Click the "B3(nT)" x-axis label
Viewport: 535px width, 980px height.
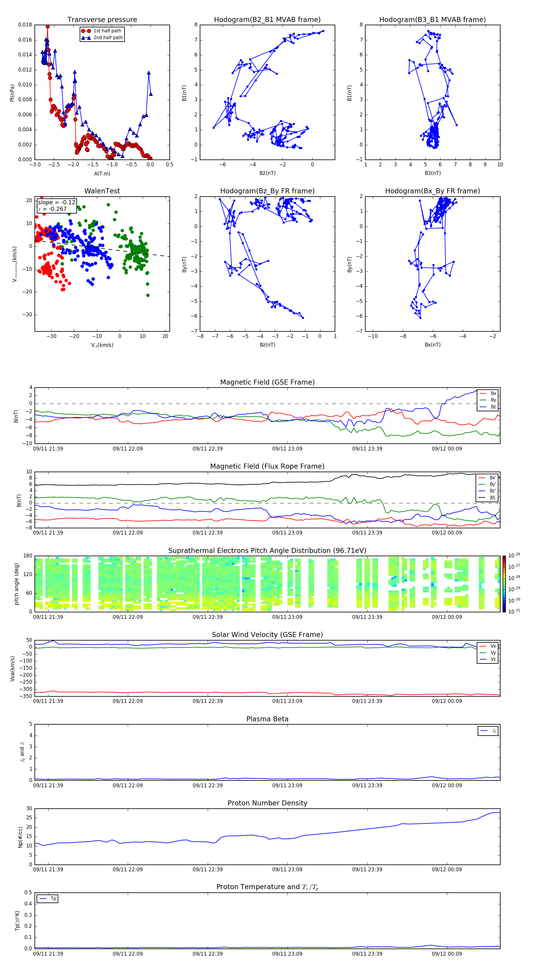432,173
